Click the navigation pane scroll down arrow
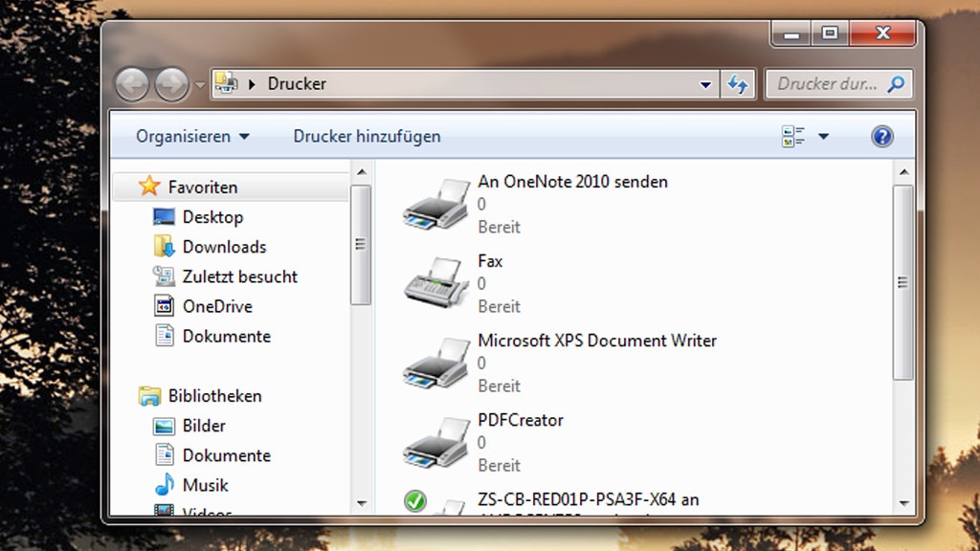 (x=361, y=503)
